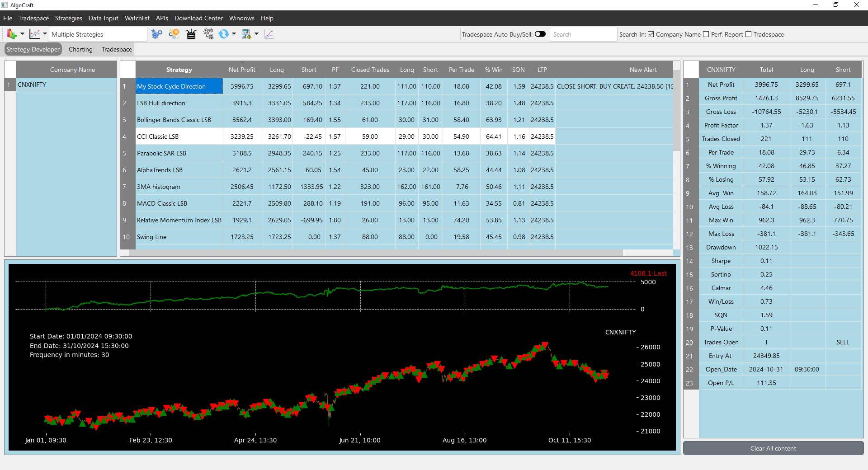The image size is (868, 470).
Task: Open the Watchlist menu
Action: 137,18
